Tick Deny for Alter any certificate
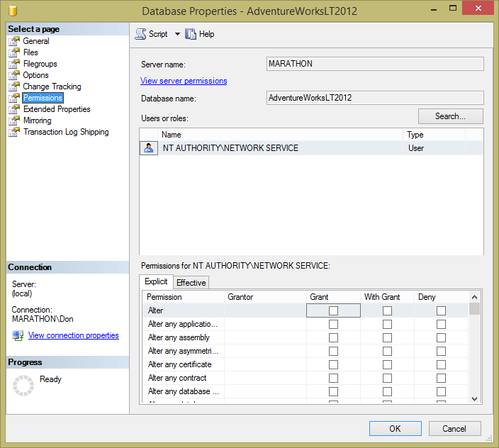This screenshot has height=448, width=499. click(441, 364)
